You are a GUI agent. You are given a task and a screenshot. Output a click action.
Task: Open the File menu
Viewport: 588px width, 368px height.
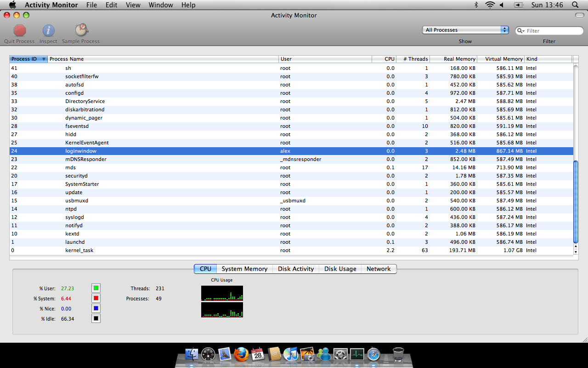[91, 5]
